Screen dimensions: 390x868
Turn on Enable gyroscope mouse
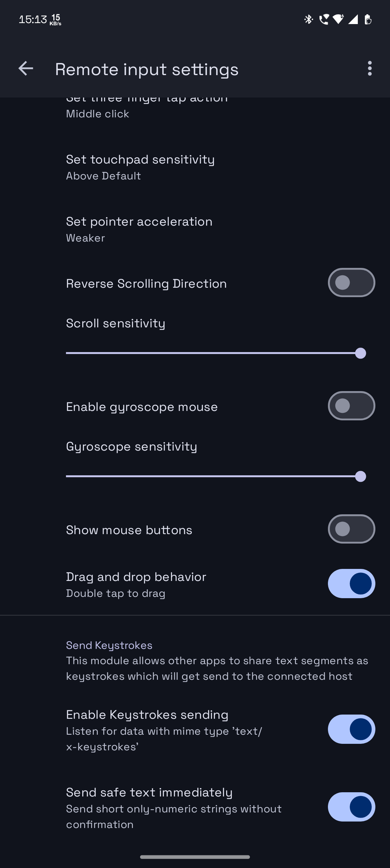(x=351, y=406)
